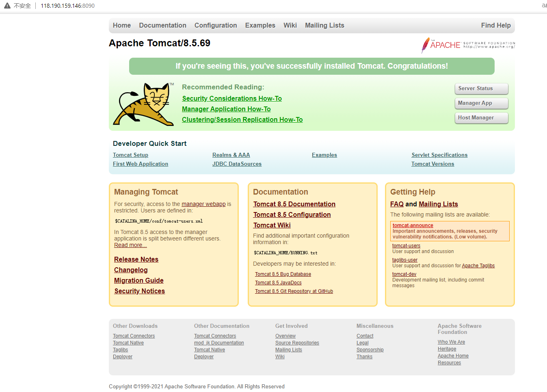Click the Host Manager button

(481, 118)
